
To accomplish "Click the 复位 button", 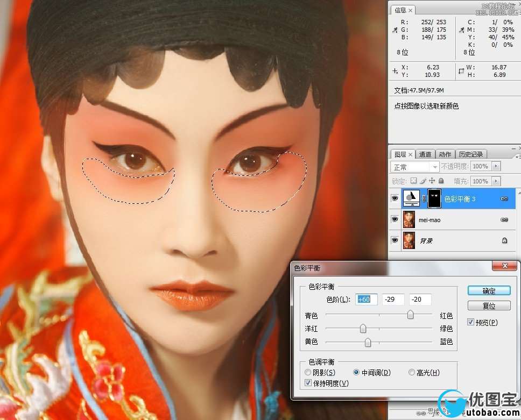I will tap(489, 306).
